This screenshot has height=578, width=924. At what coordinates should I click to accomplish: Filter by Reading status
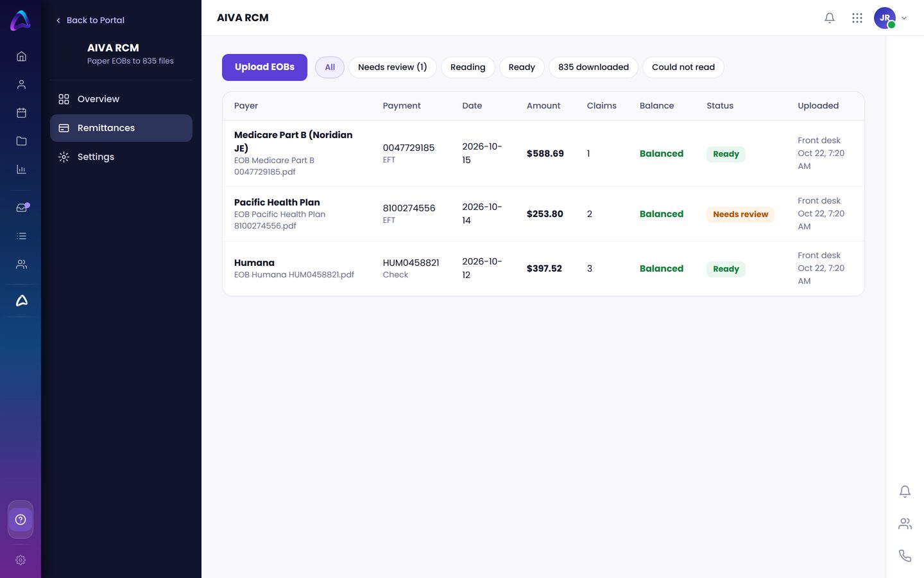pyautogui.click(x=468, y=67)
